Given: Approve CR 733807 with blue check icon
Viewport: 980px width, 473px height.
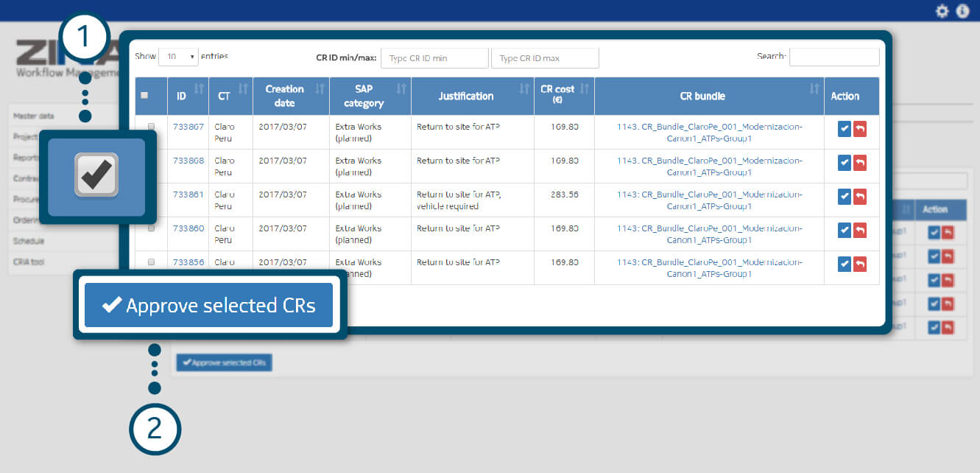Looking at the screenshot, I should (844, 129).
